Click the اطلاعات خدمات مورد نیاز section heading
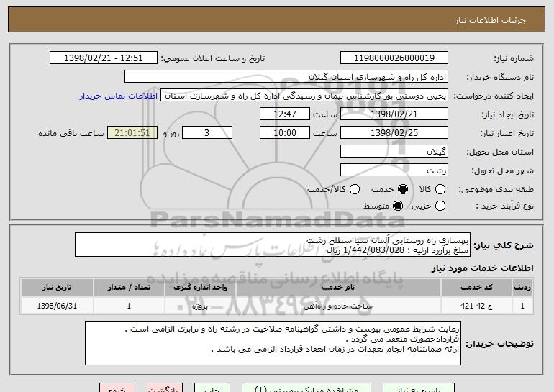This screenshot has width=554, height=392. pyautogui.click(x=482, y=268)
